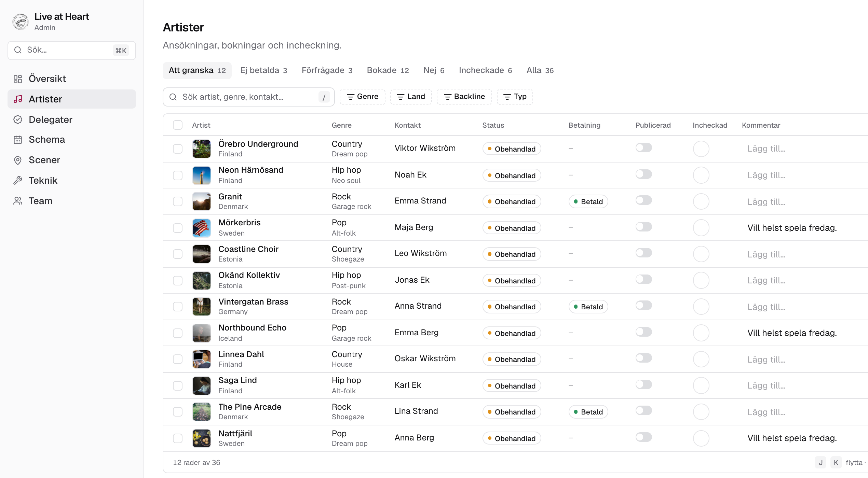Image resolution: width=868 pixels, height=478 pixels.
Task: Edit Mörkerbris comment Vill helst spela fredag
Action: point(792,228)
